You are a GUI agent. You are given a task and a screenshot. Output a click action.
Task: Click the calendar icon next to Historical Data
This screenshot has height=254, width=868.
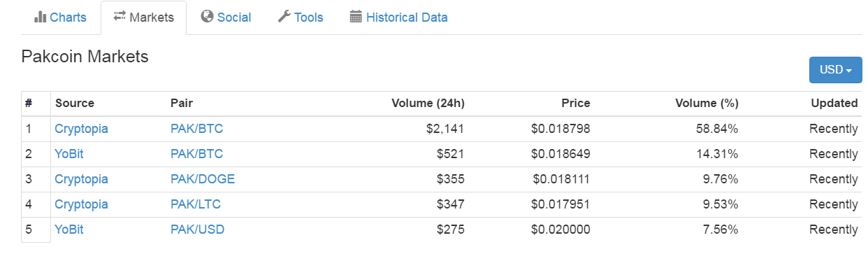click(x=356, y=17)
